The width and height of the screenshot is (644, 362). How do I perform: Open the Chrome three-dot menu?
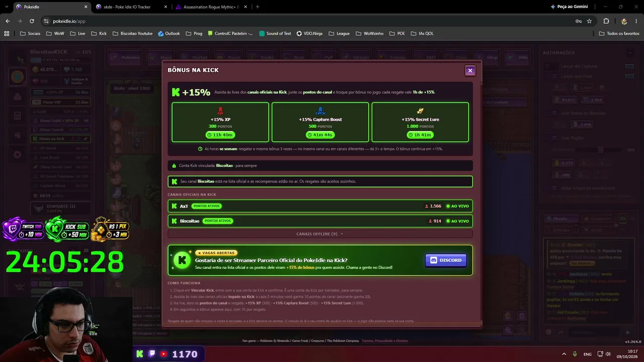click(x=636, y=21)
